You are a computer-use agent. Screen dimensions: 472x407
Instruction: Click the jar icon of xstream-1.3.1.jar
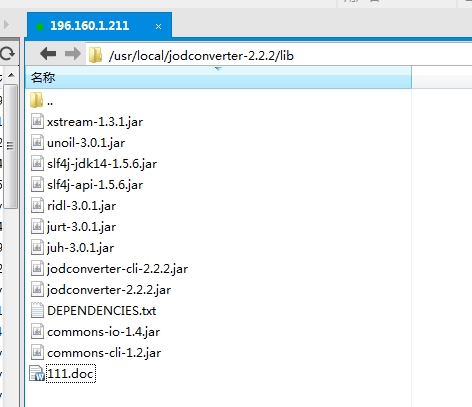coord(37,121)
